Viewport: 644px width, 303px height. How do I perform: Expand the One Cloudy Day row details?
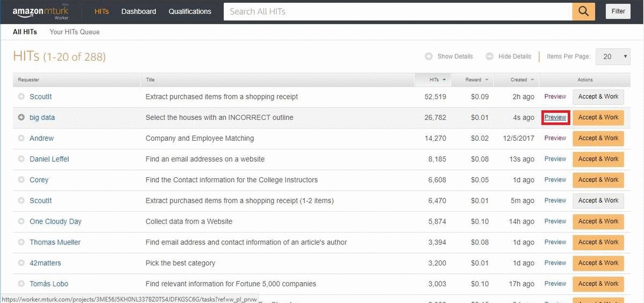(21, 221)
